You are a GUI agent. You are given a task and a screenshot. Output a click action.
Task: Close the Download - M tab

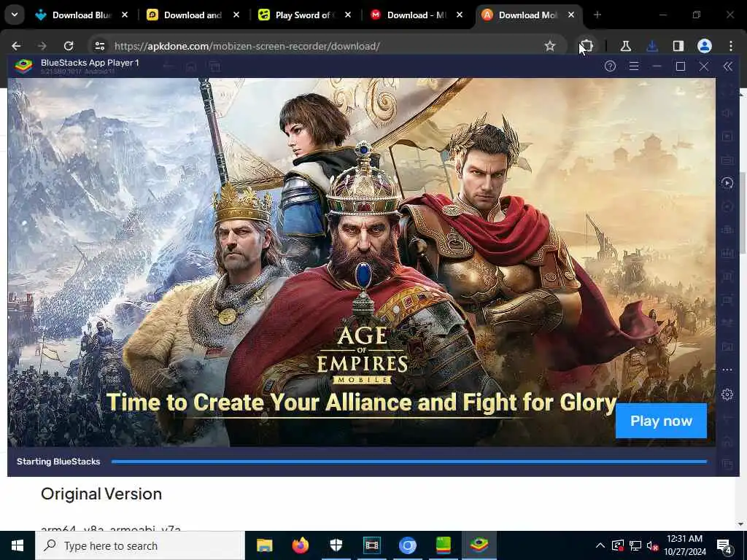coord(460,15)
